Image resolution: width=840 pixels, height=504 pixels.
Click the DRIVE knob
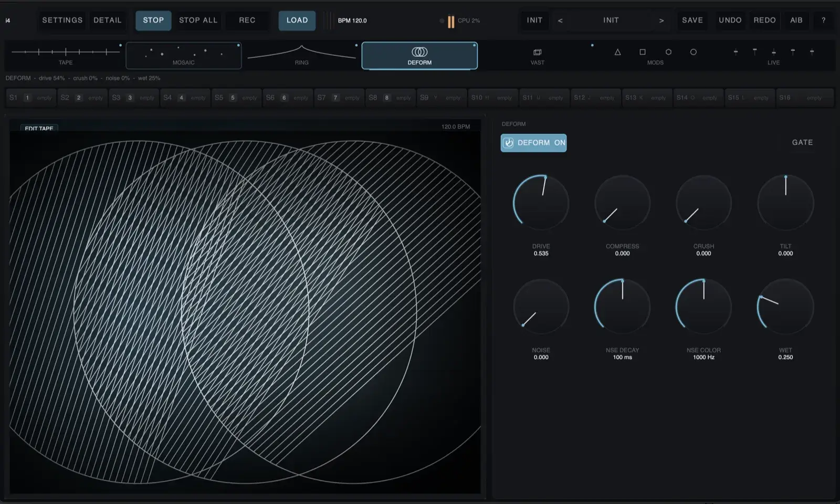[541, 203]
